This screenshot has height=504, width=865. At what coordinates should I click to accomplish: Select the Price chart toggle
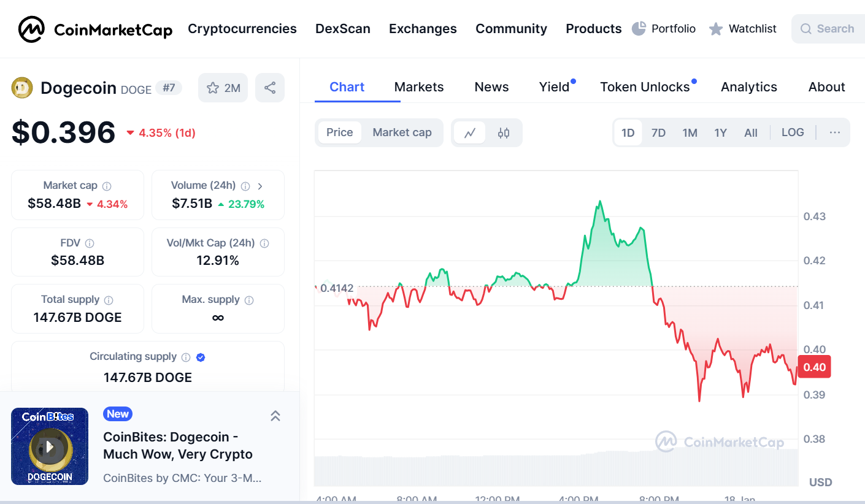point(339,132)
